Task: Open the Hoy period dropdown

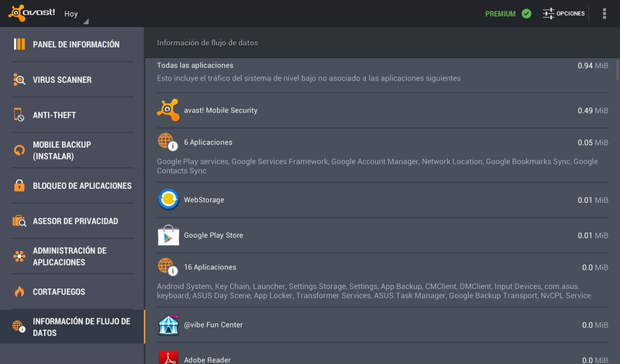Action: point(76,15)
